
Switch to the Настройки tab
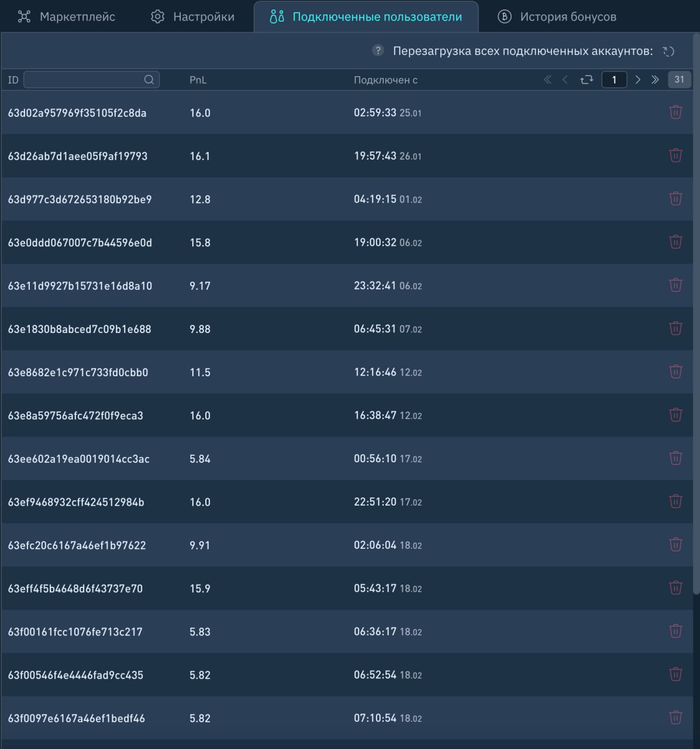click(192, 17)
